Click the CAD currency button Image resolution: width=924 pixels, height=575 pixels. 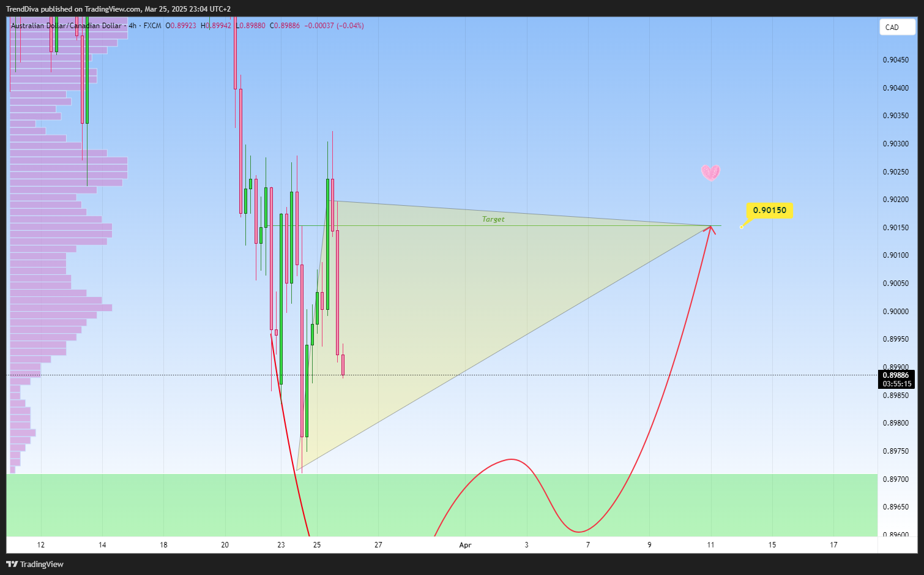pos(897,27)
